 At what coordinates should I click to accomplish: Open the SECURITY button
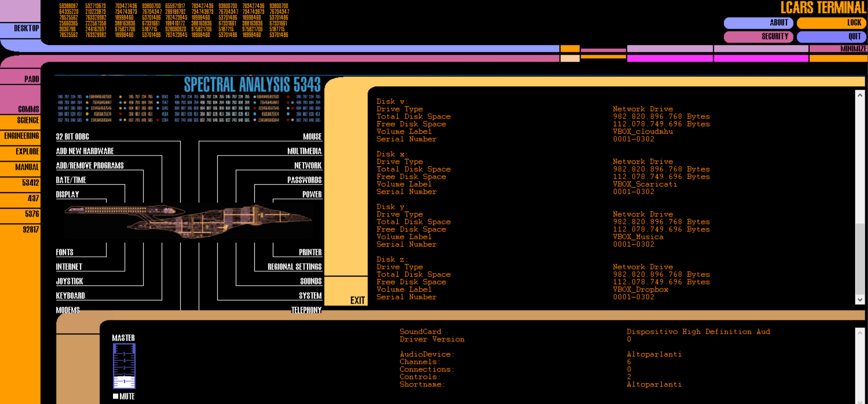(x=759, y=37)
